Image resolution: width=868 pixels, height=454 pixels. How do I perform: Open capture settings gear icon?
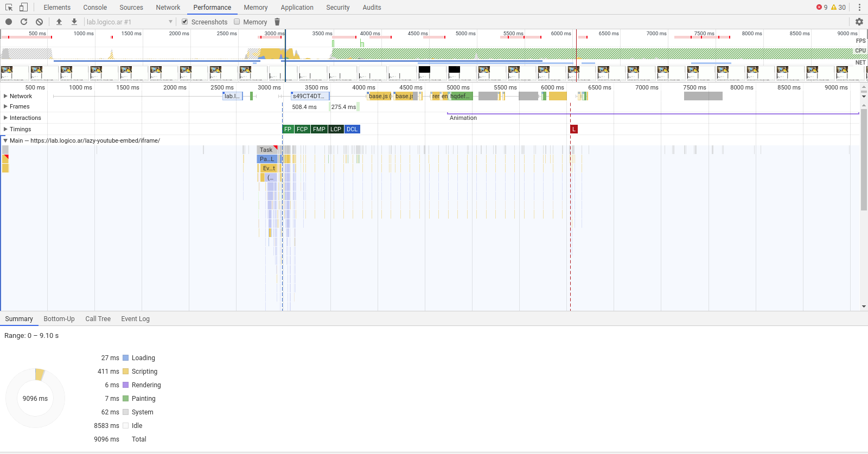click(x=859, y=22)
